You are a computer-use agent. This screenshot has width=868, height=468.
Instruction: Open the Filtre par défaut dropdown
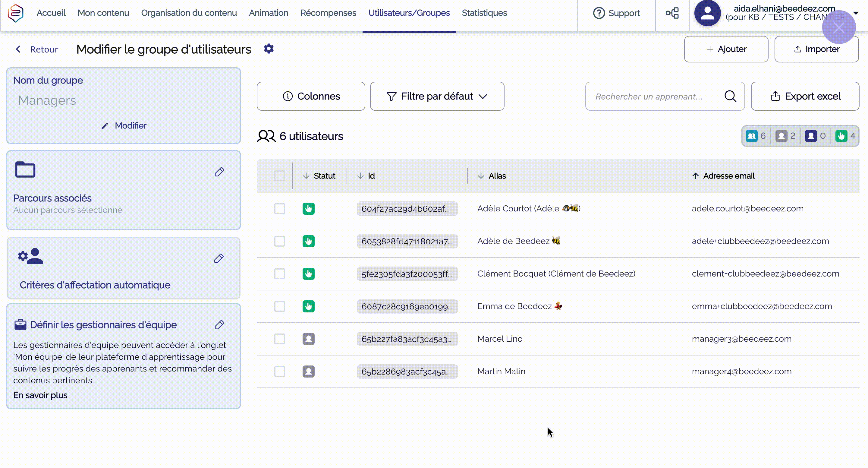[x=437, y=96]
